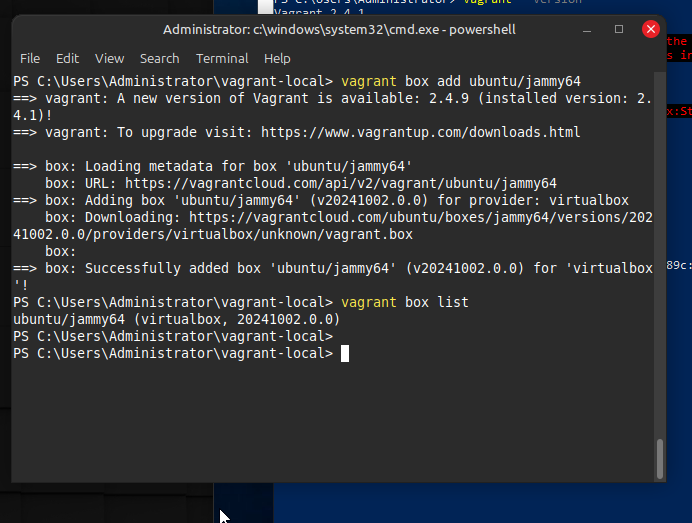The image size is (692, 523).
Task: Open the Edit menu
Action: [67, 59]
